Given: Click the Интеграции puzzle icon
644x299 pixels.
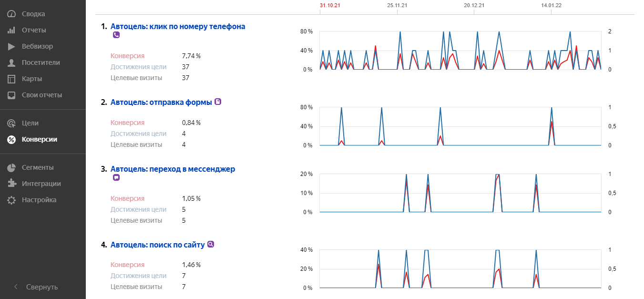Looking at the screenshot, I should [x=11, y=184].
